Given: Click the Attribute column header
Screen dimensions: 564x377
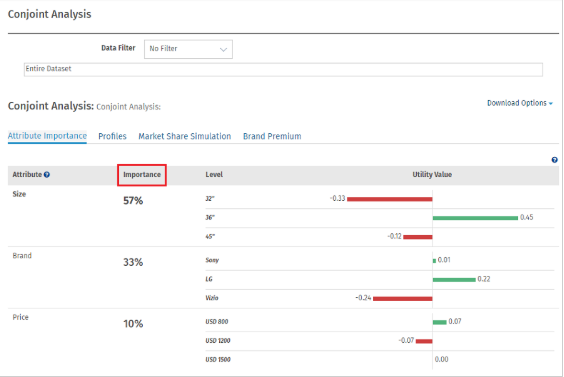Looking at the screenshot, I should point(27,175).
